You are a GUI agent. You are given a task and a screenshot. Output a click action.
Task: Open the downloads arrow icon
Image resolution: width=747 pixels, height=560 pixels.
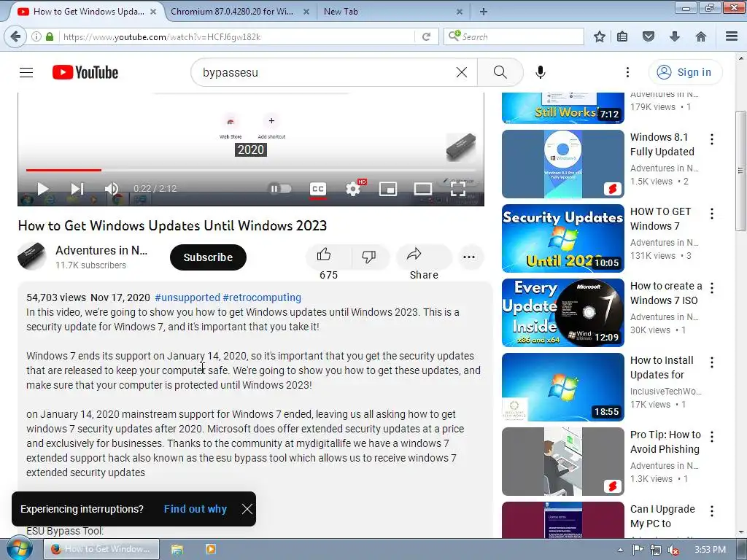pos(675,36)
